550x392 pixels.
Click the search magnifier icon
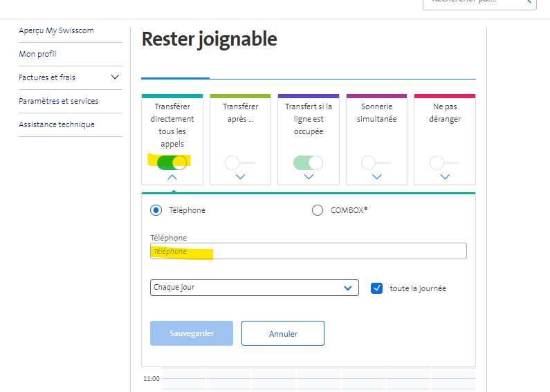(526, 2)
